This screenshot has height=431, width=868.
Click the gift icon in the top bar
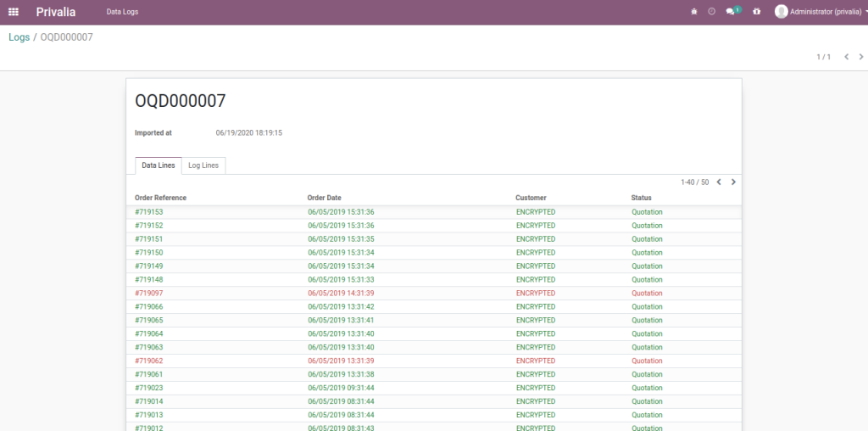click(x=757, y=12)
